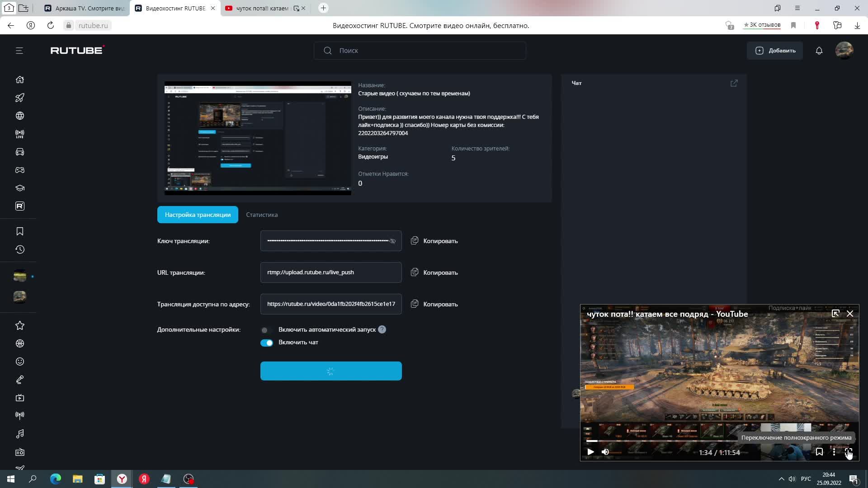The width and height of the screenshot is (868, 488).
Task: Open the saved bookmarks sidebar icon
Action: (20, 231)
